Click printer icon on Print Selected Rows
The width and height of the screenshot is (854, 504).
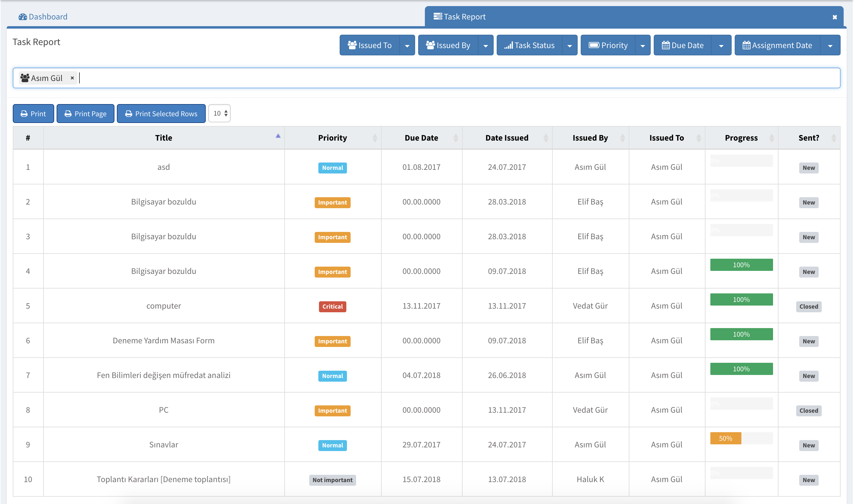coord(128,114)
